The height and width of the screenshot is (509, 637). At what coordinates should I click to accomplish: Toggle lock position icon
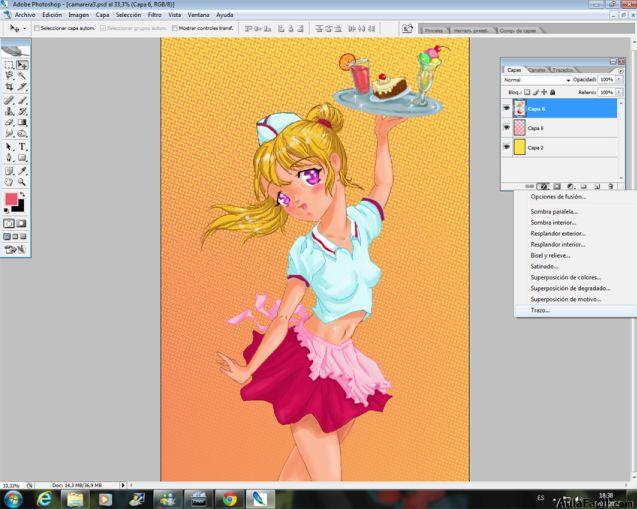[x=544, y=92]
